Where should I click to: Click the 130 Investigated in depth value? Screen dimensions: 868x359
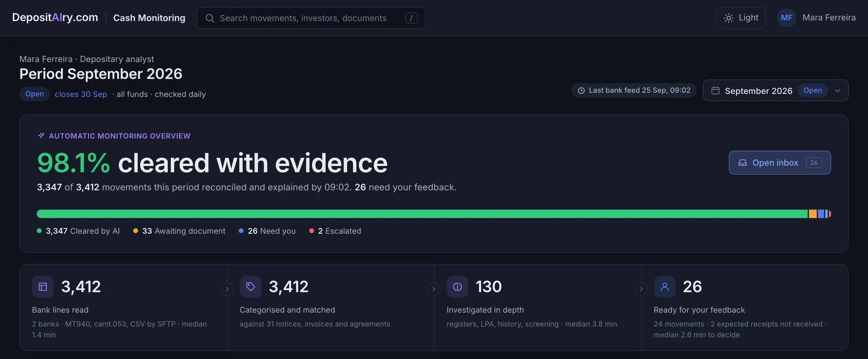tap(489, 287)
